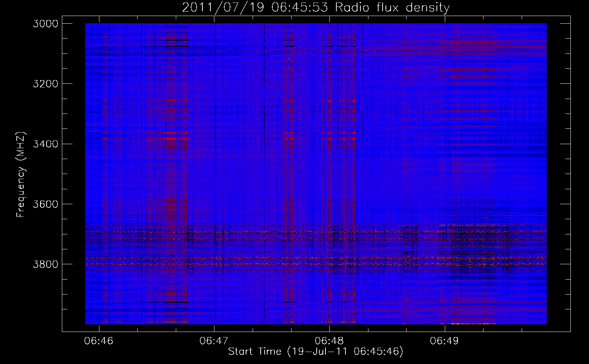Click the 'Start Time (19-Jul-11 06:45:46)' axis title
This screenshot has height=364, width=589.
316,352
